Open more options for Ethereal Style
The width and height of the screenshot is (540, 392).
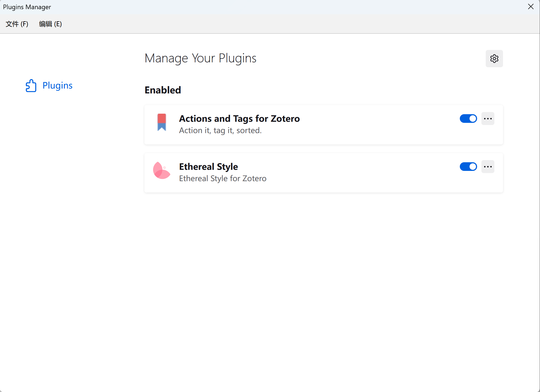pos(488,167)
